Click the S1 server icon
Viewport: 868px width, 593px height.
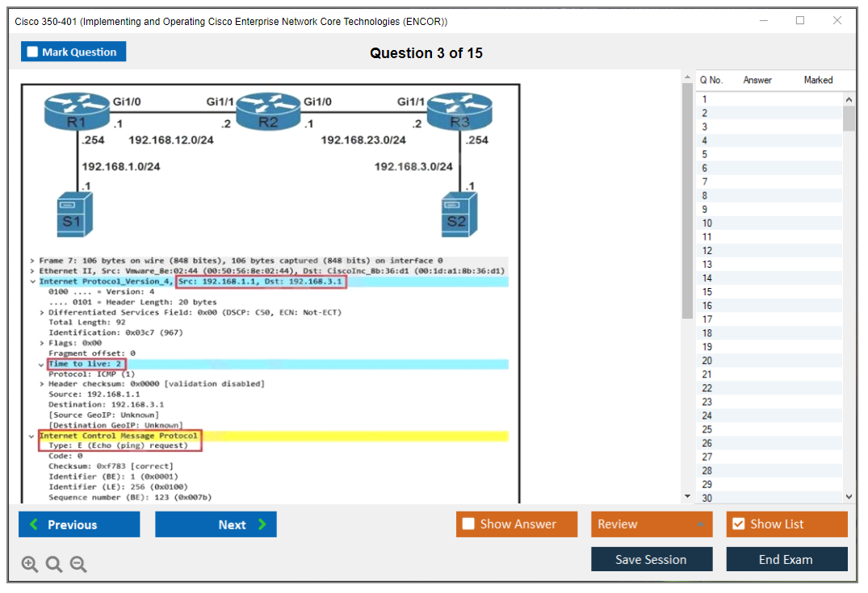pyautogui.click(x=75, y=215)
